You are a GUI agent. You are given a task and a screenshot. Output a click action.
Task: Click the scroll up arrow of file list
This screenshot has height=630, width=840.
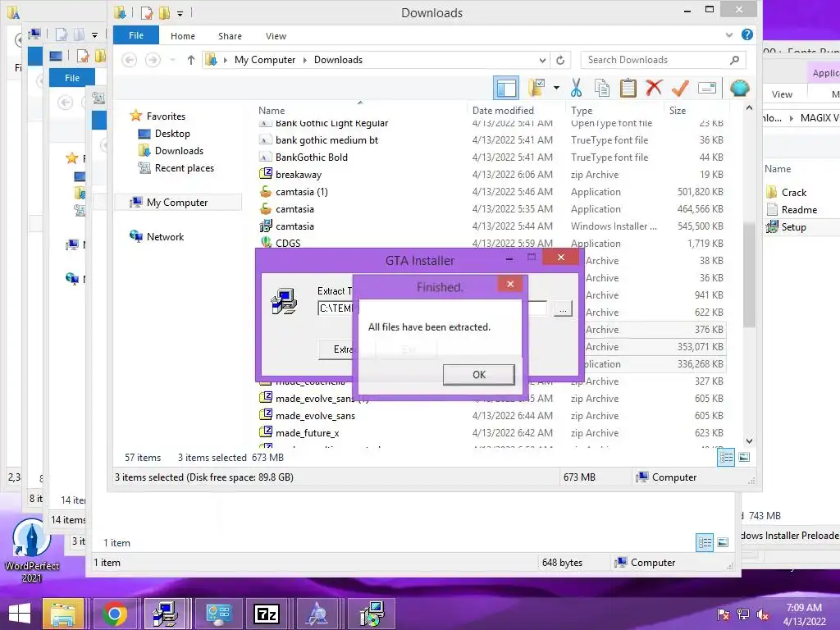coord(750,108)
